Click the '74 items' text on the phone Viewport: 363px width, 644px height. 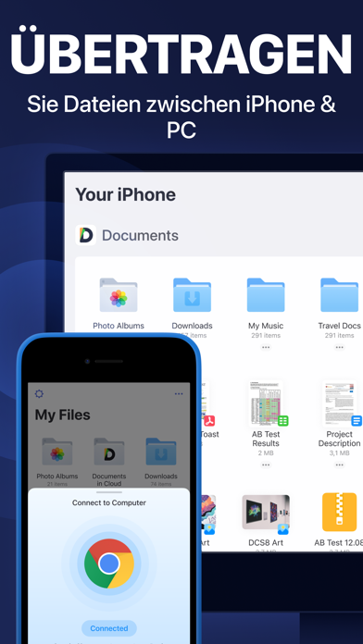pyautogui.click(x=161, y=484)
